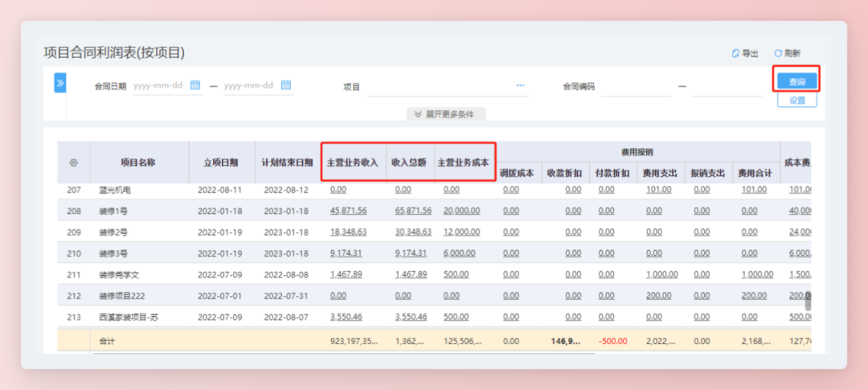
Task: Select the 装修2号 project name
Action: [113, 232]
